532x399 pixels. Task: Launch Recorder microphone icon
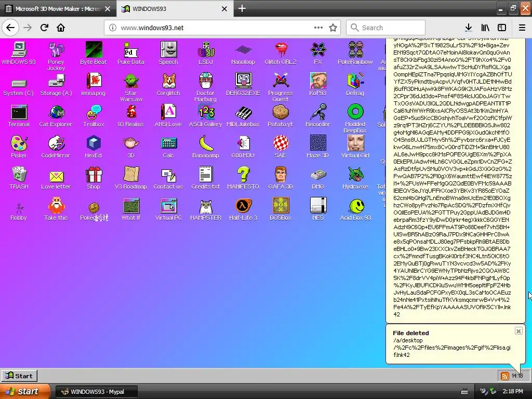(x=318, y=112)
